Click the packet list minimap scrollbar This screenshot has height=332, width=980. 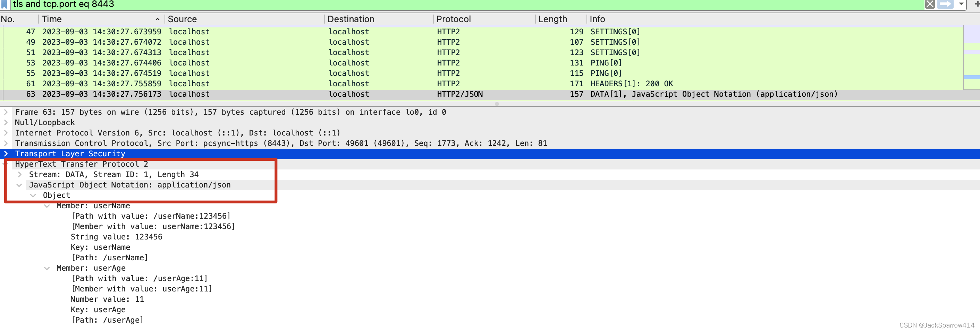972,58
